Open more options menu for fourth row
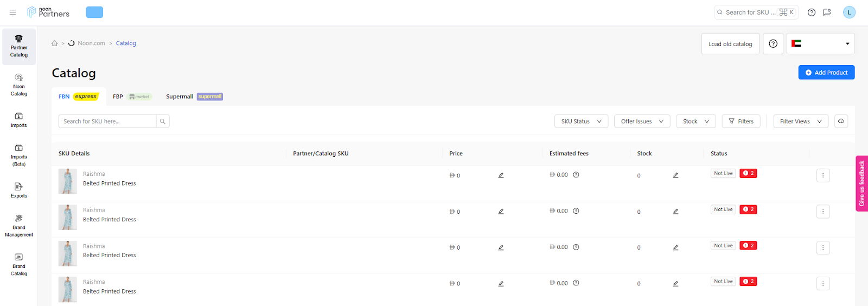868x306 pixels. click(x=823, y=284)
